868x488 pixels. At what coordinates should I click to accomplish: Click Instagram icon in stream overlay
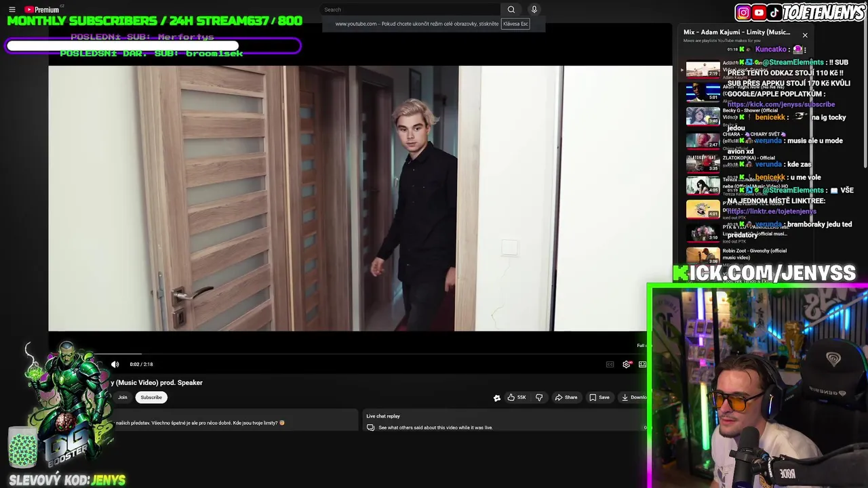point(743,12)
